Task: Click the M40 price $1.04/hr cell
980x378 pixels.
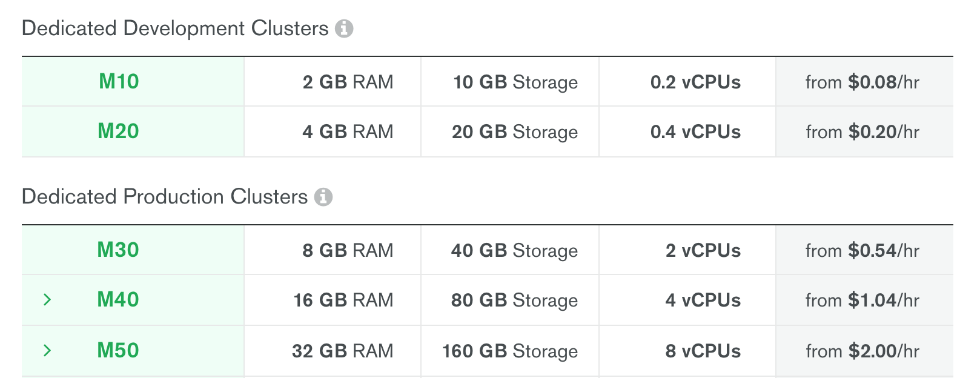Action: tap(862, 300)
